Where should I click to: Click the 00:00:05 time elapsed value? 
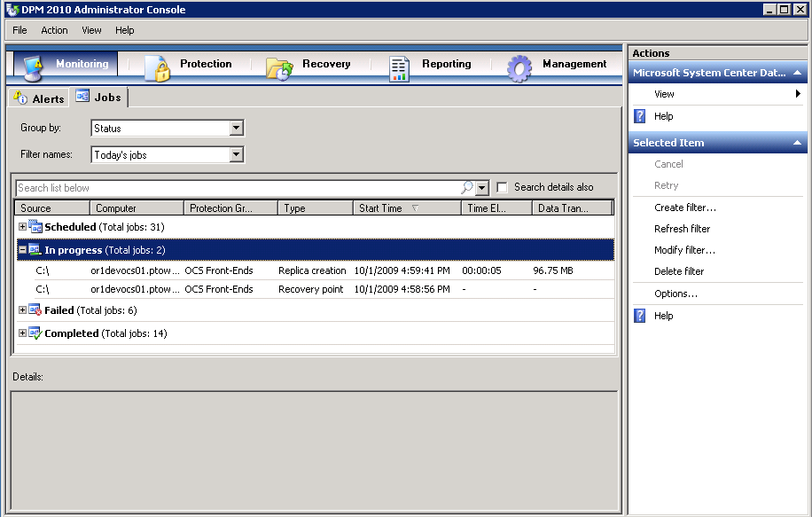pos(481,270)
